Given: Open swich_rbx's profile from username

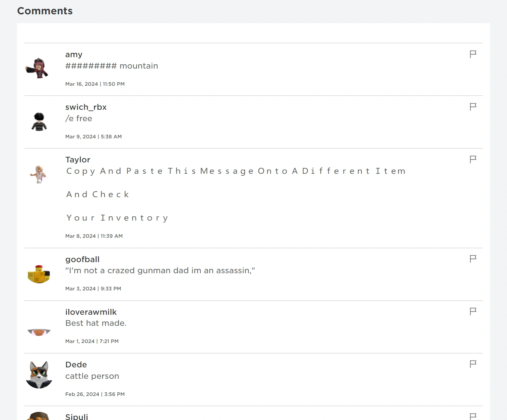Looking at the screenshot, I should (x=86, y=107).
